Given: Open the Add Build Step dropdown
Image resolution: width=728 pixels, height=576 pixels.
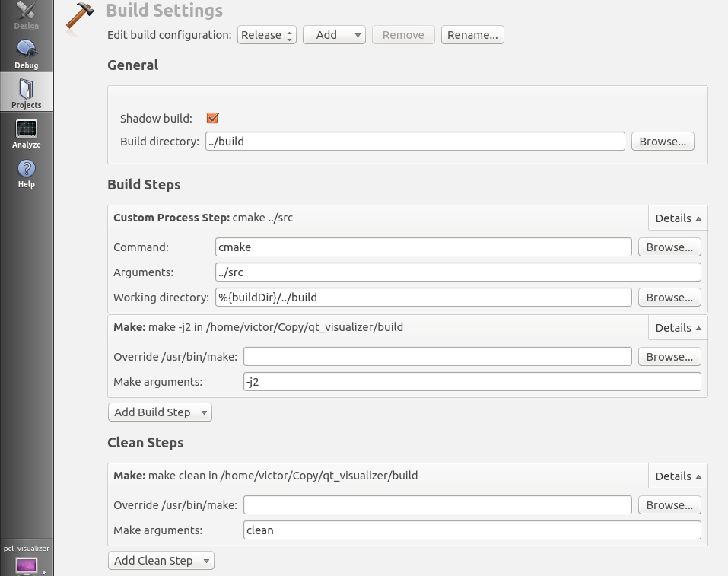Looking at the screenshot, I should click(x=159, y=412).
